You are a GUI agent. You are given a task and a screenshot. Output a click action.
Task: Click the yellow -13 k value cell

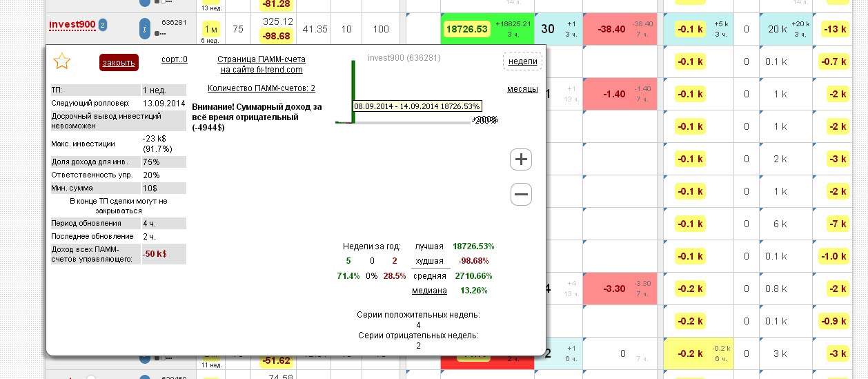[836, 29]
